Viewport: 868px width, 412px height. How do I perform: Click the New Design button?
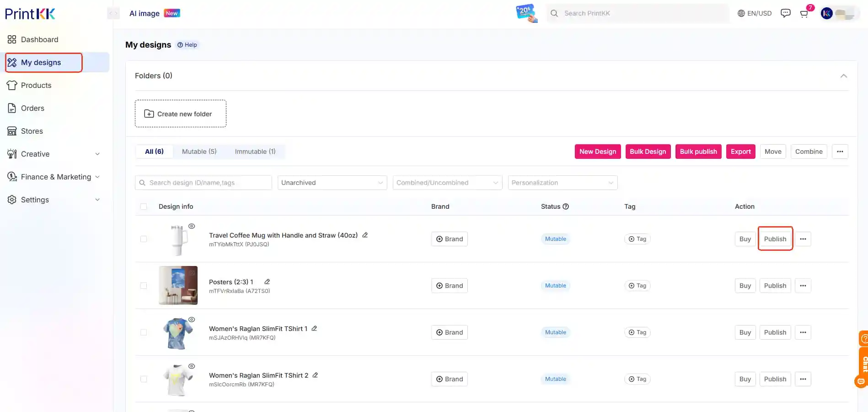tap(597, 151)
